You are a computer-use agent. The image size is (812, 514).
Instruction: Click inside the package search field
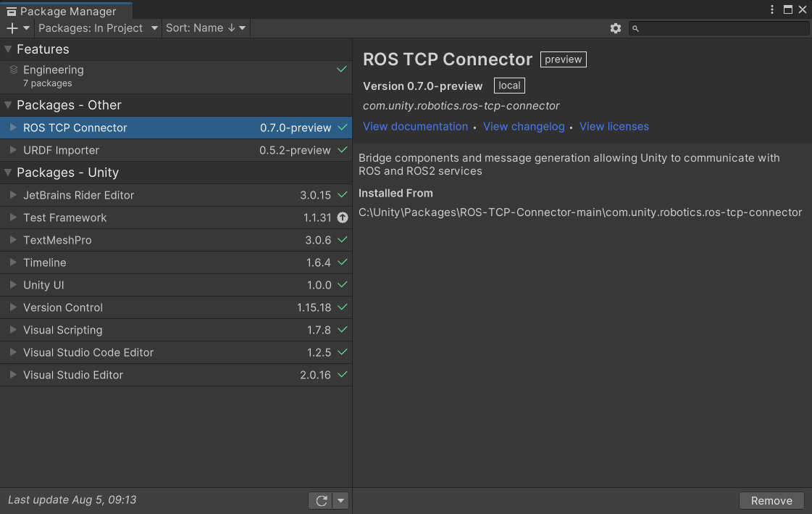pos(717,28)
